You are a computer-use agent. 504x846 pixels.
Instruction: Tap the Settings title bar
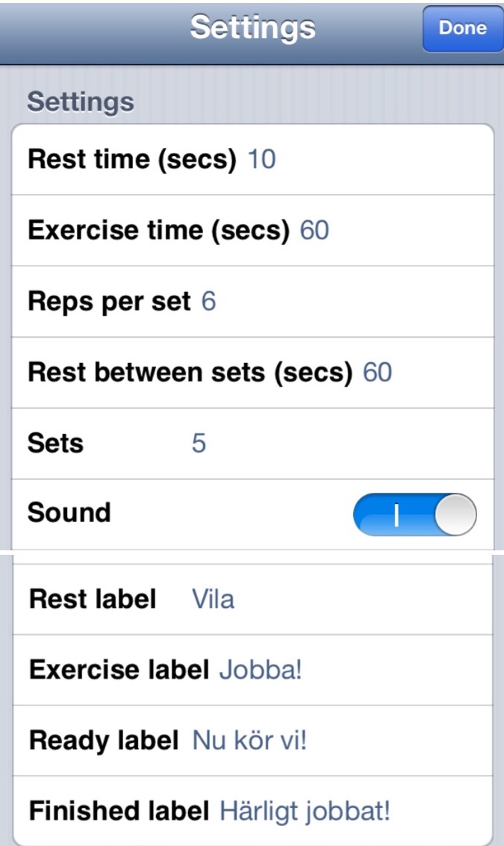[x=252, y=28]
